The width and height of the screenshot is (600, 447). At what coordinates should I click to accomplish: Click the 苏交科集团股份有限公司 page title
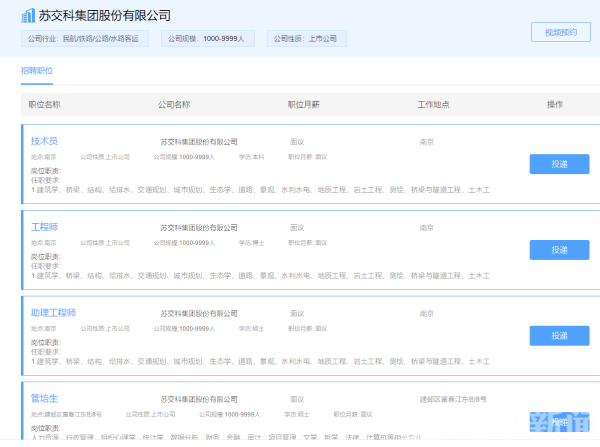(x=104, y=16)
